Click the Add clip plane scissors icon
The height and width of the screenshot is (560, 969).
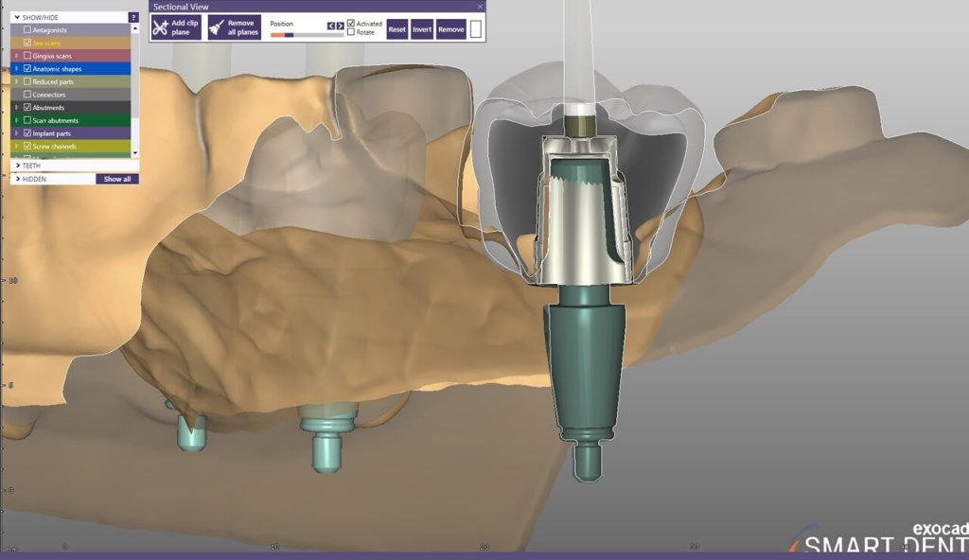click(160, 27)
